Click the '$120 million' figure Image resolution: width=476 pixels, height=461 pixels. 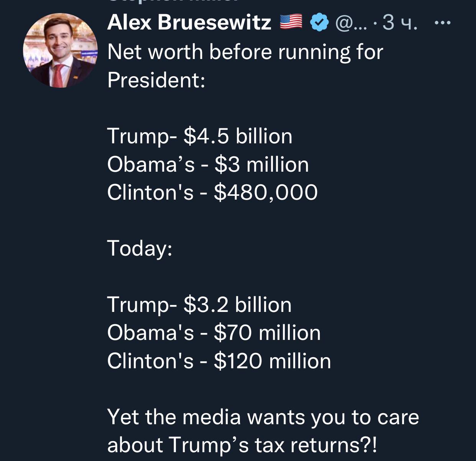coord(272,361)
